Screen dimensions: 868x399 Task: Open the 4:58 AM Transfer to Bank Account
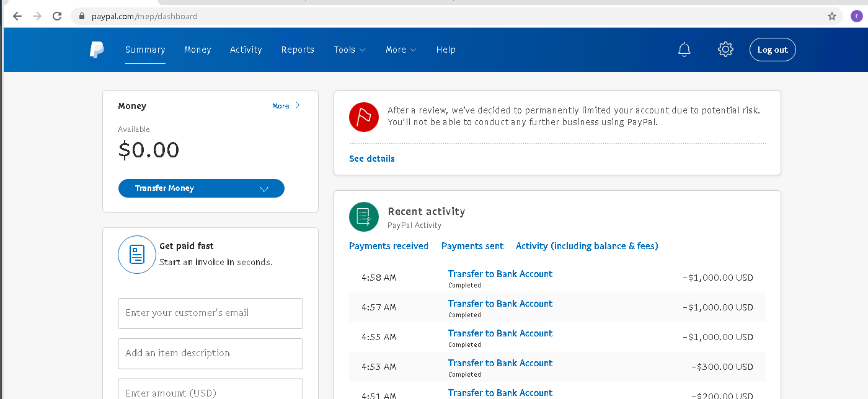[500, 274]
